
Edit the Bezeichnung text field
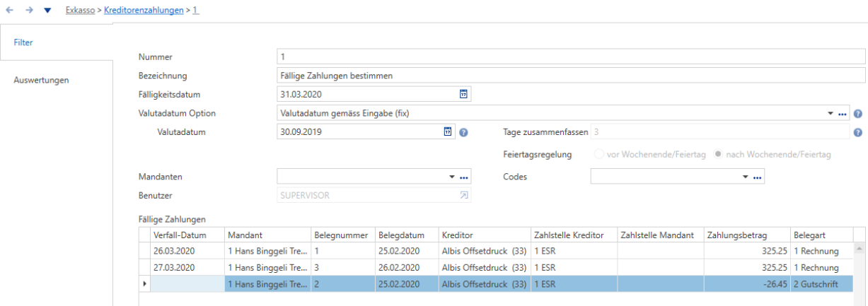click(x=572, y=76)
